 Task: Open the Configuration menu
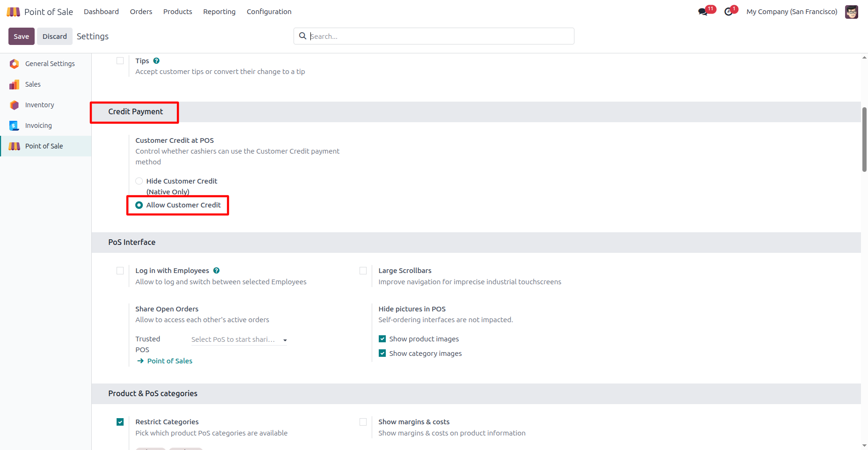pos(269,12)
